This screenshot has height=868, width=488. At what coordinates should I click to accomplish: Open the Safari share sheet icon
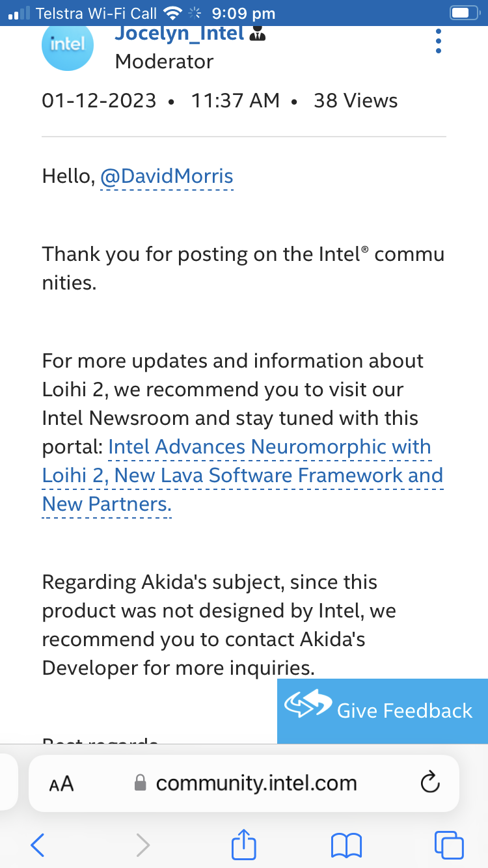click(x=244, y=844)
